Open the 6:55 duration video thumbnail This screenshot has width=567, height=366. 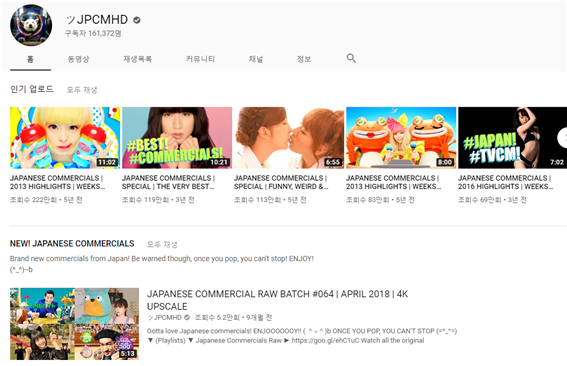click(289, 138)
